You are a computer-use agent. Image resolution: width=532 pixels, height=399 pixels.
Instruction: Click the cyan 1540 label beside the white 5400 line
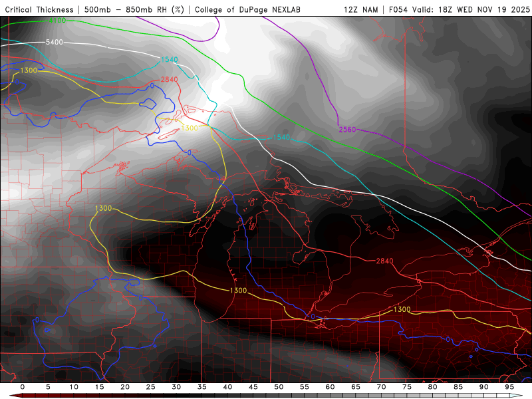(x=170, y=60)
